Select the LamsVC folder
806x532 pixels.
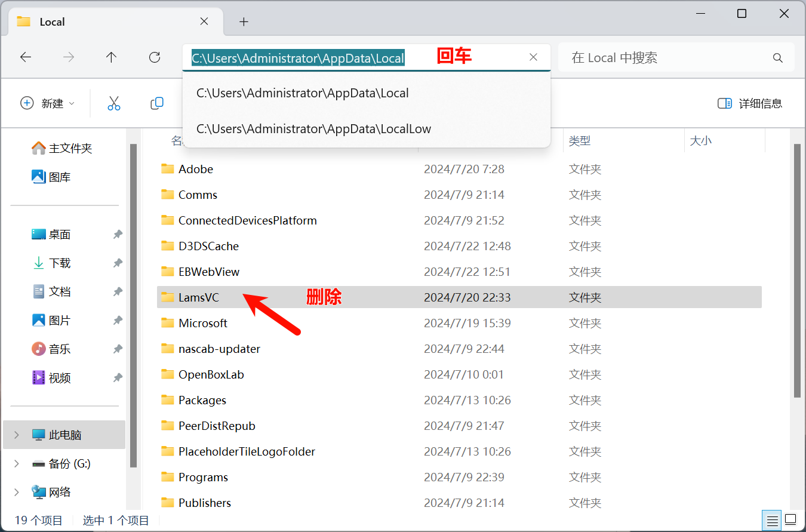(199, 297)
